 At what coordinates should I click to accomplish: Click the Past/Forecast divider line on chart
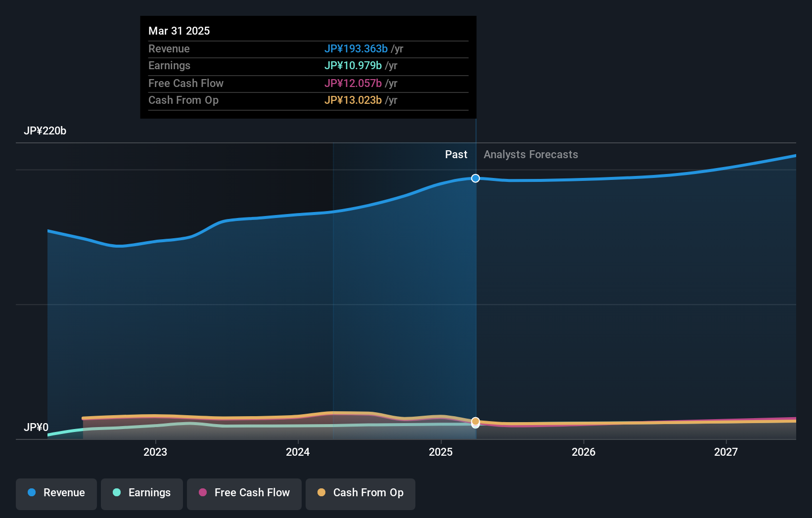pos(475,297)
